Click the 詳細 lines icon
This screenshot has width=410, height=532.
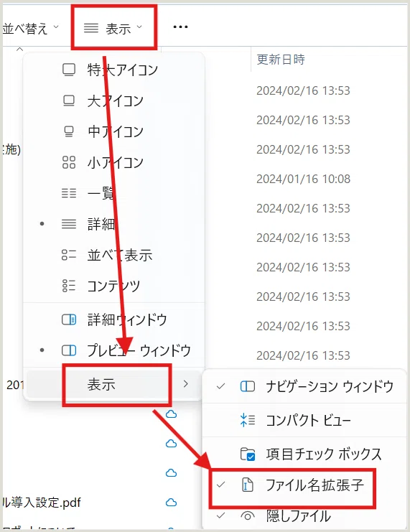69,224
